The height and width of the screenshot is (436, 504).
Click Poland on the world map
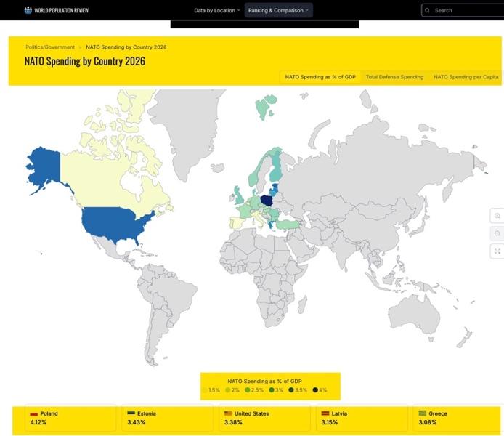tap(267, 195)
